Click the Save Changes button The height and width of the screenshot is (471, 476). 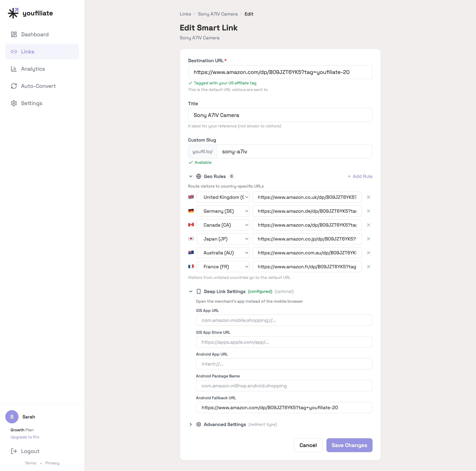(x=349, y=445)
